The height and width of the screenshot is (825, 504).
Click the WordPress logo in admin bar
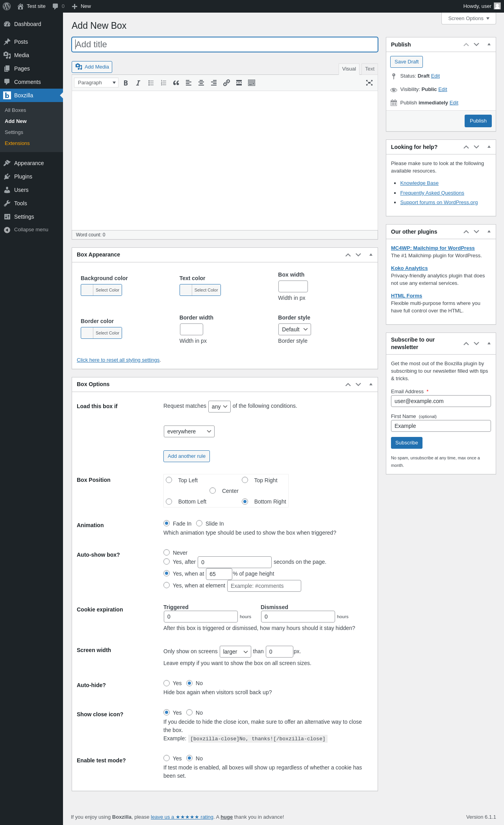7,6
